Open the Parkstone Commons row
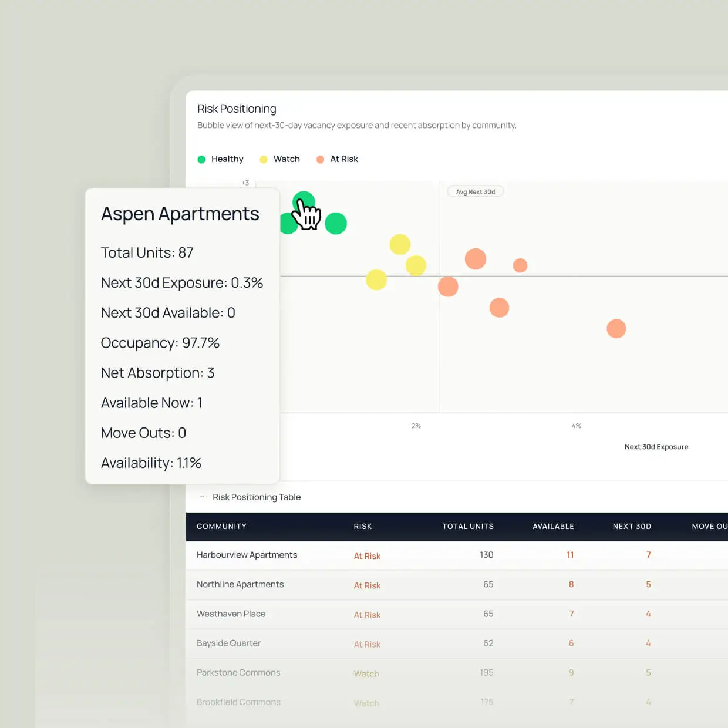This screenshot has height=728, width=728. pos(457,673)
